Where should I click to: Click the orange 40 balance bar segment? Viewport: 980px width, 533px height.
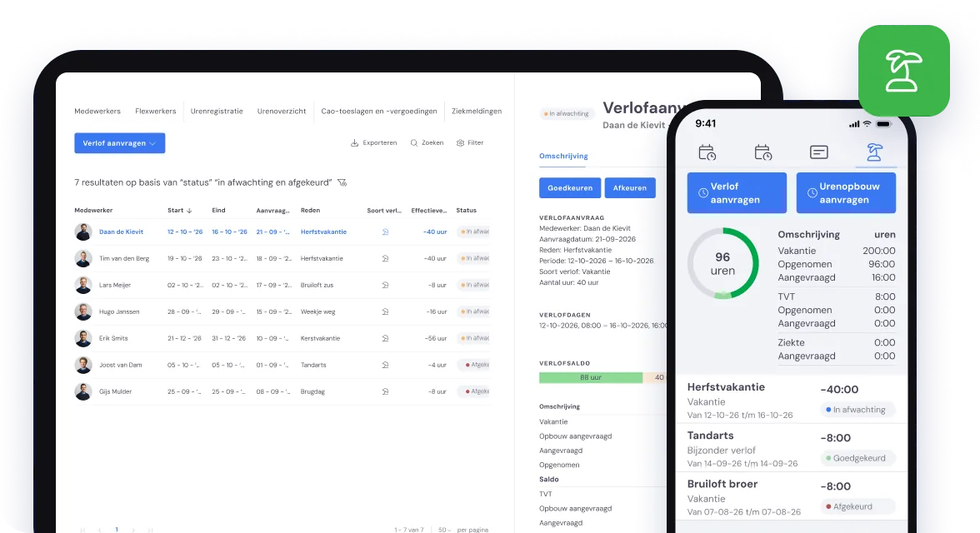[655, 377]
